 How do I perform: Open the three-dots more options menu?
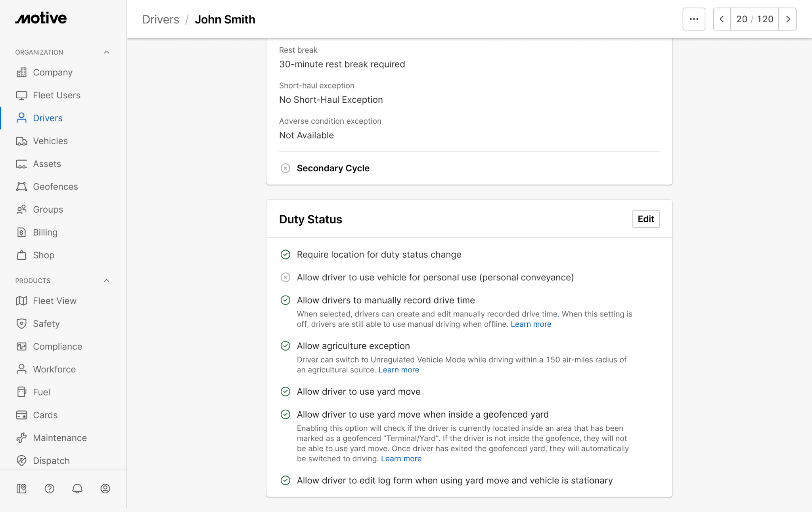[x=694, y=19]
